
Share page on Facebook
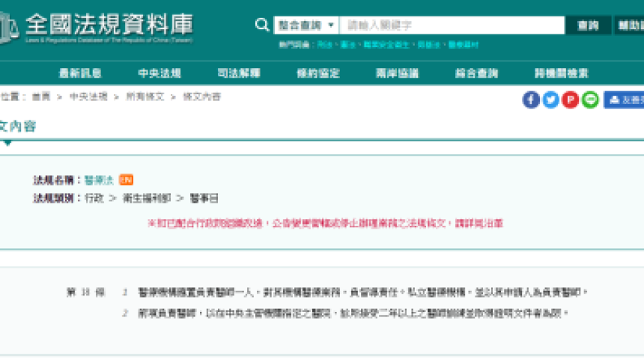[x=531, y=99]
